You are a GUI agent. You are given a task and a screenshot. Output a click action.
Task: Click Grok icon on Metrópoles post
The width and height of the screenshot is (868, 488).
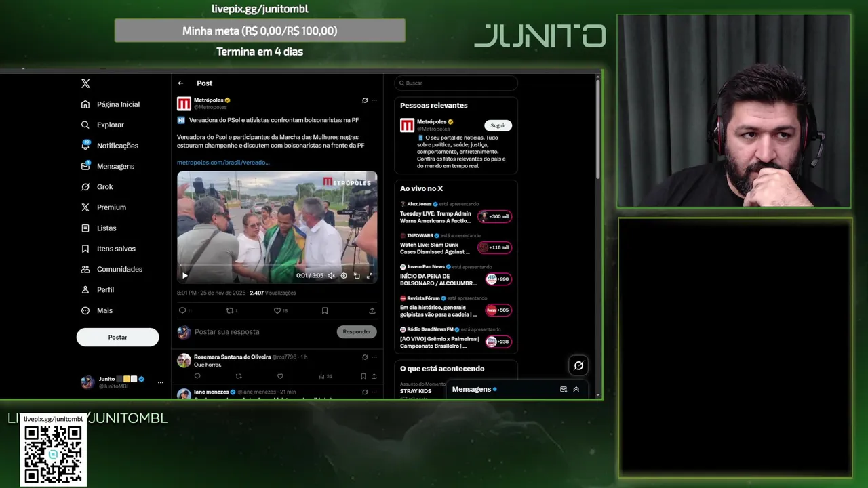pos(365,100)
